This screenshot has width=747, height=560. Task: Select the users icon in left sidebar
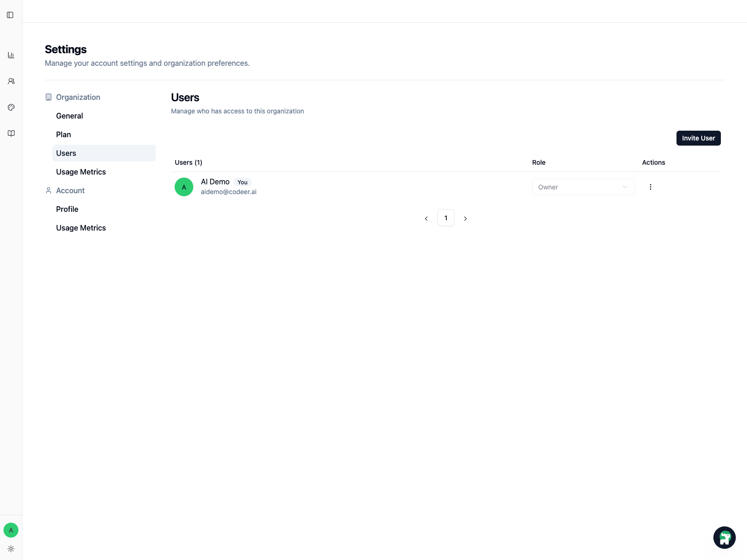click(11, 81)
